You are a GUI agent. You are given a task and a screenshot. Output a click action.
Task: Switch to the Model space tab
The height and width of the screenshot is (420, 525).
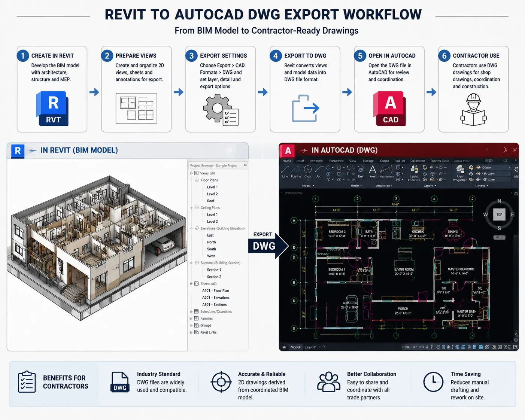295,347
